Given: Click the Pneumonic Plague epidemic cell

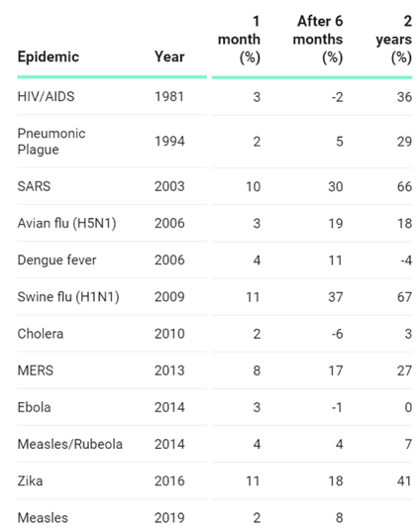Looking at the screenshot, I should click(52, 142).
